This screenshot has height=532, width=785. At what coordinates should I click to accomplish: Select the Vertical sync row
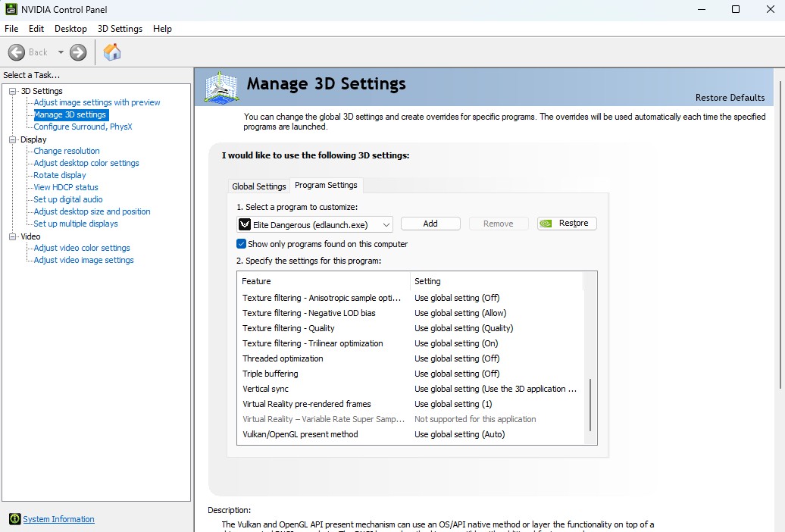tap(410, 389)
